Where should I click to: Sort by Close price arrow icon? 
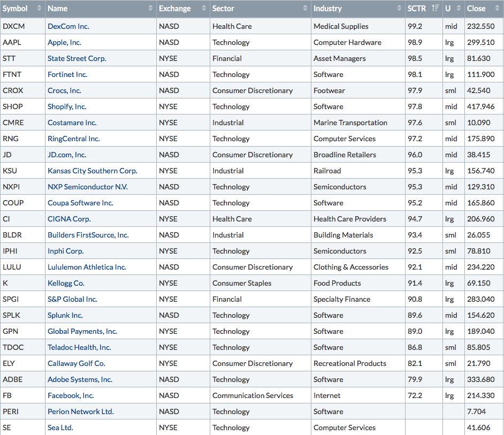497,8
